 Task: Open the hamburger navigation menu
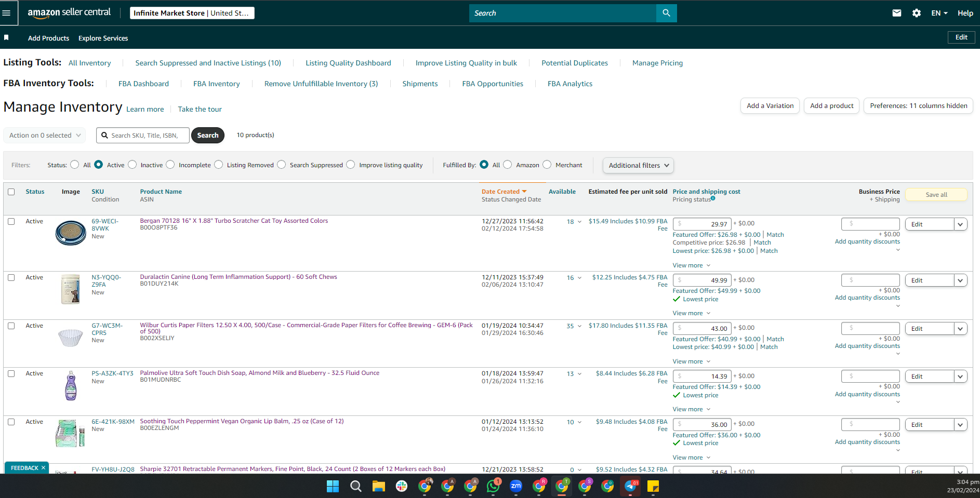6,13
